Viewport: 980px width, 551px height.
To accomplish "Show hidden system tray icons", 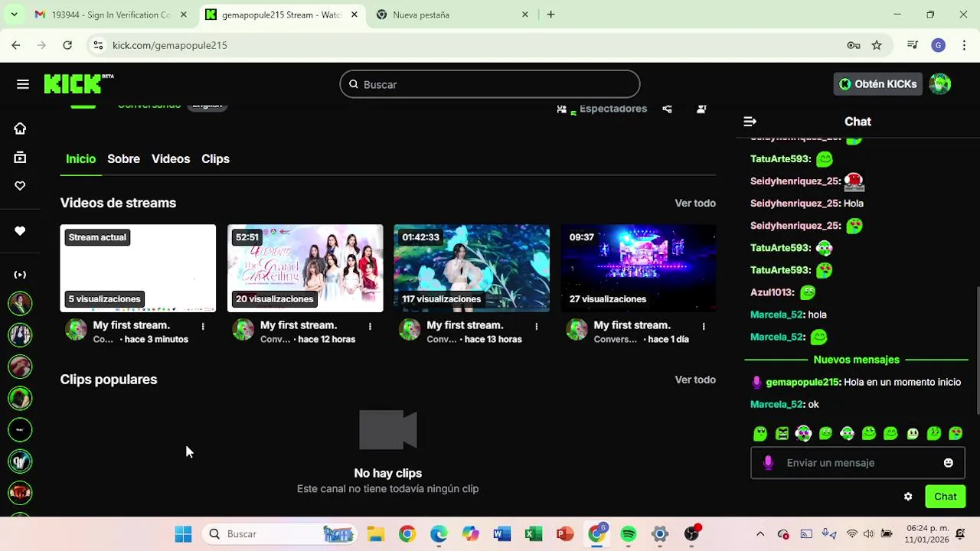I will click(x=760, y=534).
